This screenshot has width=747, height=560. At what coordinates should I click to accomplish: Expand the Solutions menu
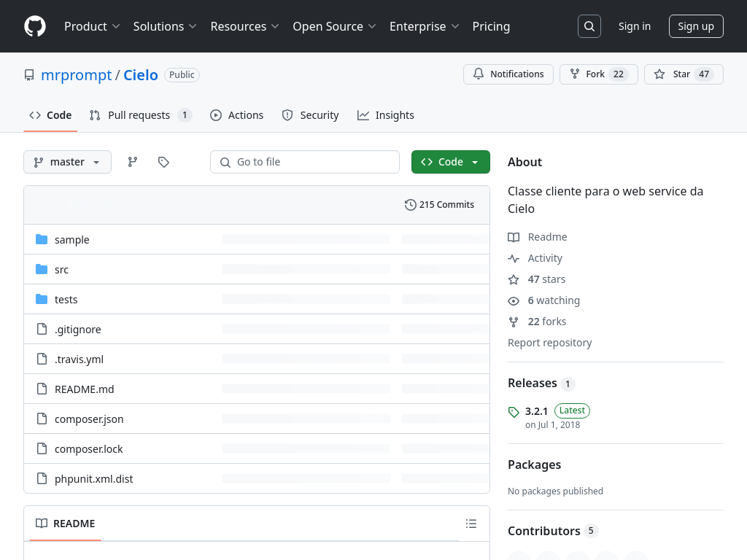pos(165,26)
